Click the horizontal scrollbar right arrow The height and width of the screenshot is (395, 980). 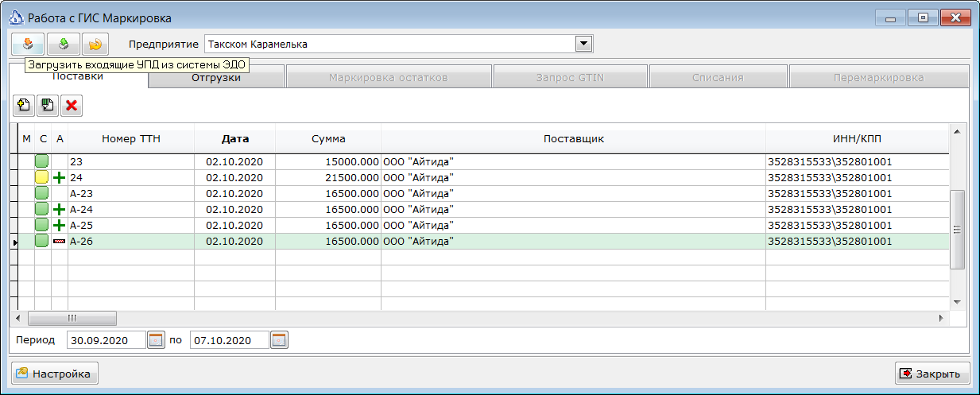[942, 318]
